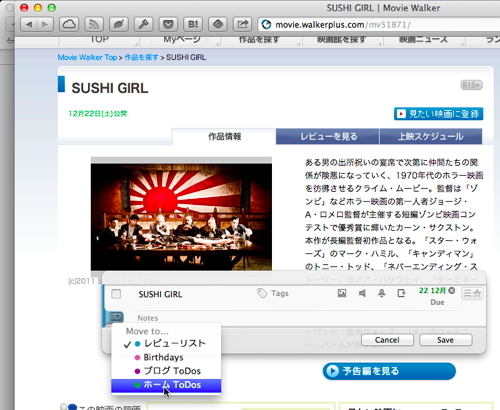500x410 pixels.
Task: Toggle the star priority icon
Action: click(477, 293)
